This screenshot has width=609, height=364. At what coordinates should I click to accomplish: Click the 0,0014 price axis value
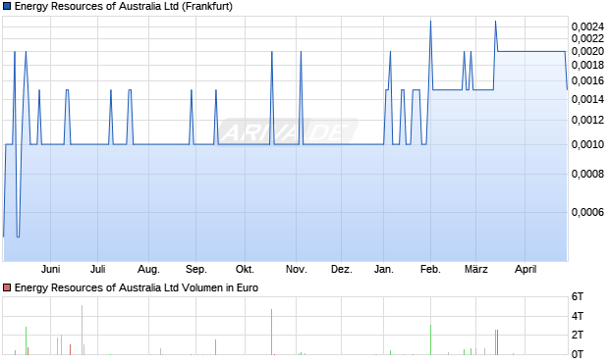click(x=587, y=99)
